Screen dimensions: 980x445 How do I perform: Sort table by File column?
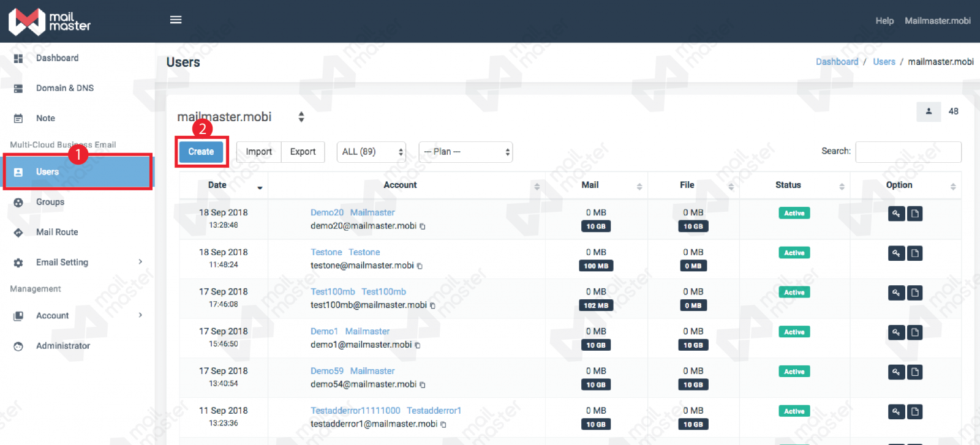click(x=693, y=185)
